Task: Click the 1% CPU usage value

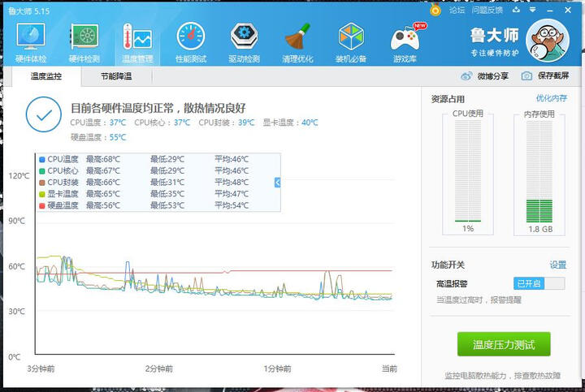Action: click(x=468, y=228)
